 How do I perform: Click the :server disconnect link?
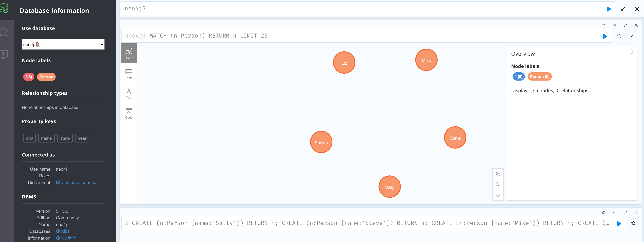pyautogui.click(x=79, y=182)
